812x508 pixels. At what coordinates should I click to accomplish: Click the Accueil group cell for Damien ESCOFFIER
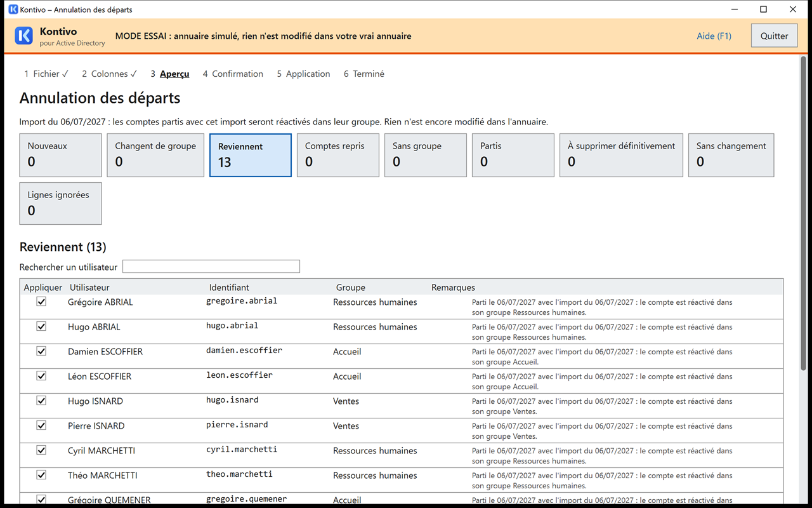click(x=347, y=352)
